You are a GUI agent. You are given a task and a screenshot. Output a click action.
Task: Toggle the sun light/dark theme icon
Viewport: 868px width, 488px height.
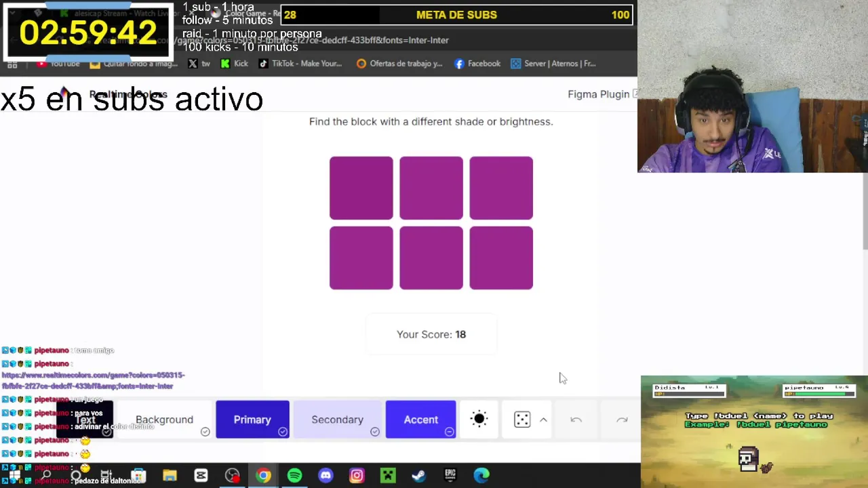[x=479, y=420]
